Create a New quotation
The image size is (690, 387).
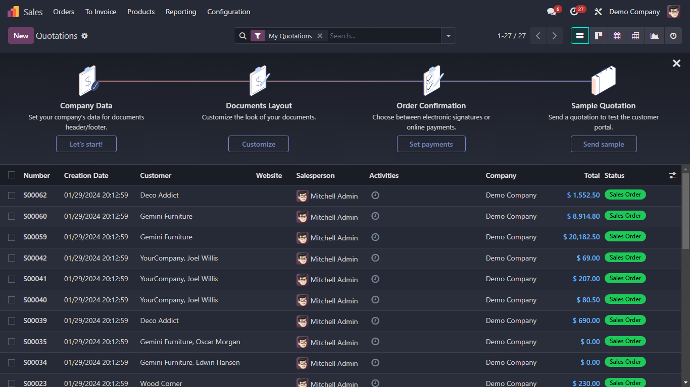(21, 36)
